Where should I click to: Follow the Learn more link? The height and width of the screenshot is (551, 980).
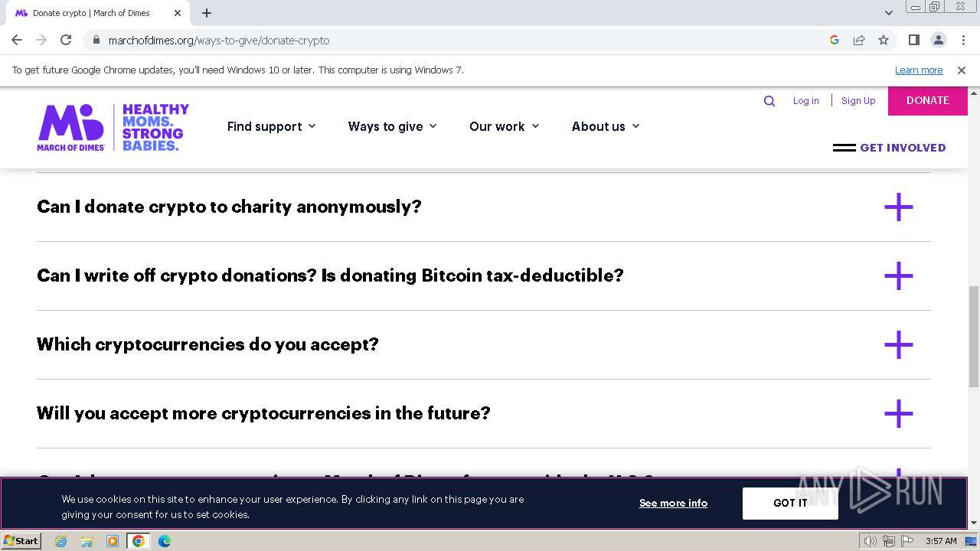(x=919, y=70)
